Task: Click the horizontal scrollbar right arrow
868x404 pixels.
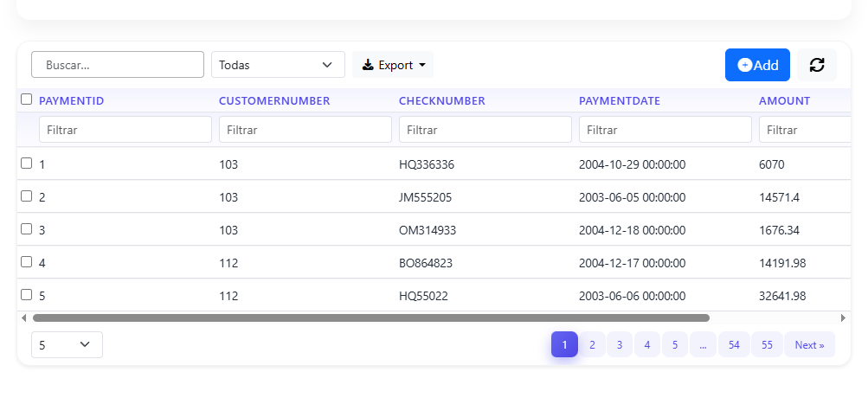Action: (843, 317)
